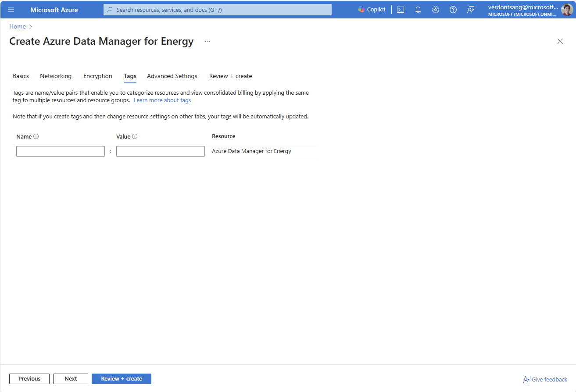Switch to the Encryption tab

(97, 76)
